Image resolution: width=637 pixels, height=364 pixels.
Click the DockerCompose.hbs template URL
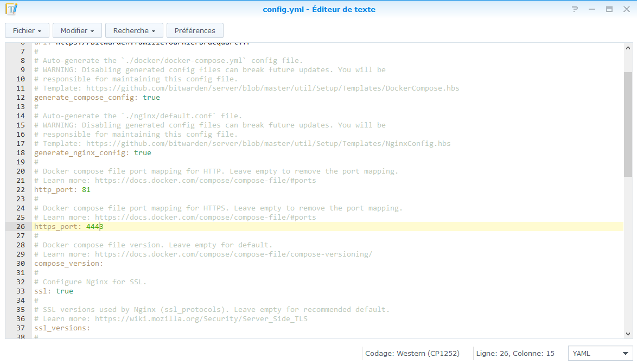click(272, 88)
